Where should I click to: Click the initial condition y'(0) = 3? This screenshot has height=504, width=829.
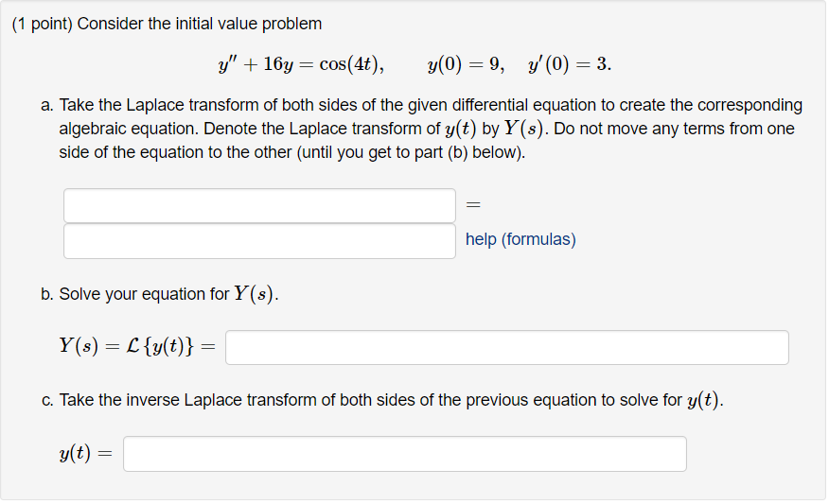(570, 64)
